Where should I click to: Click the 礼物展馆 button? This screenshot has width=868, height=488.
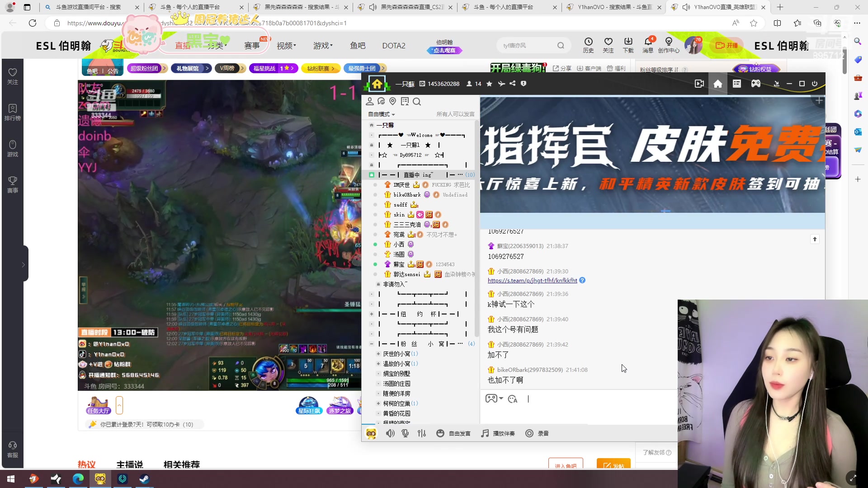(191, 68)
